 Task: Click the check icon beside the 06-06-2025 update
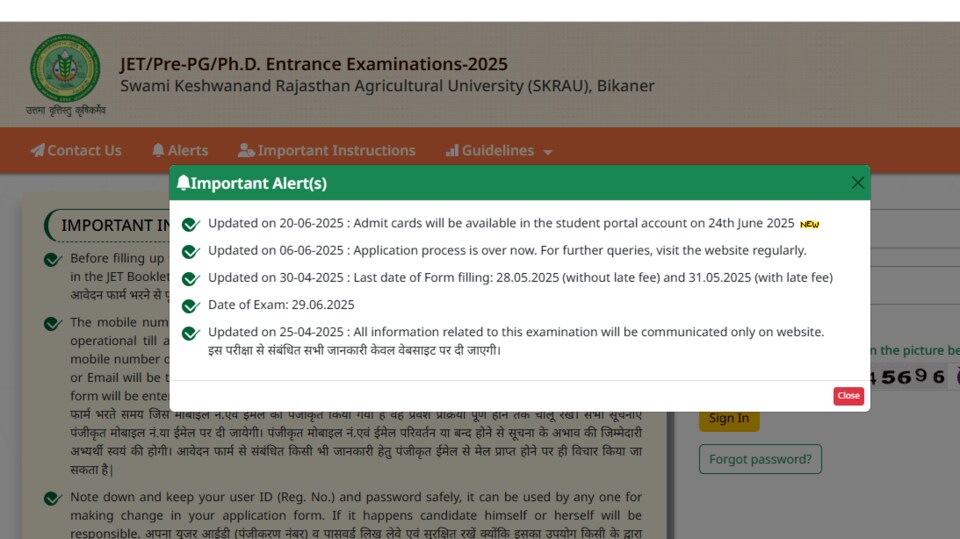point(190,251)
